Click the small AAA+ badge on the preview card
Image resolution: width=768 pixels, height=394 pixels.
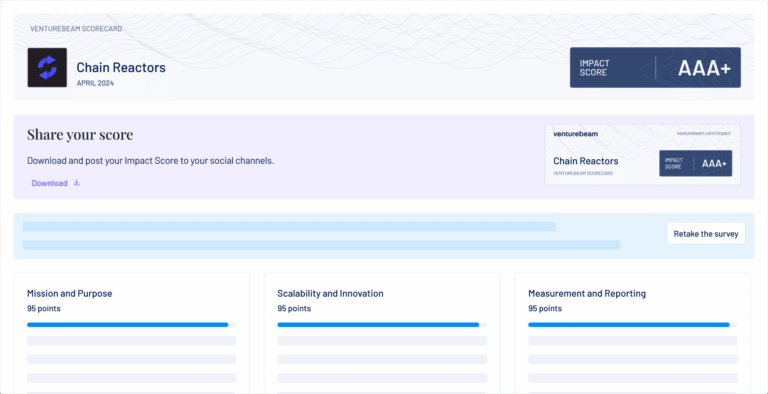tap(696, 163)
